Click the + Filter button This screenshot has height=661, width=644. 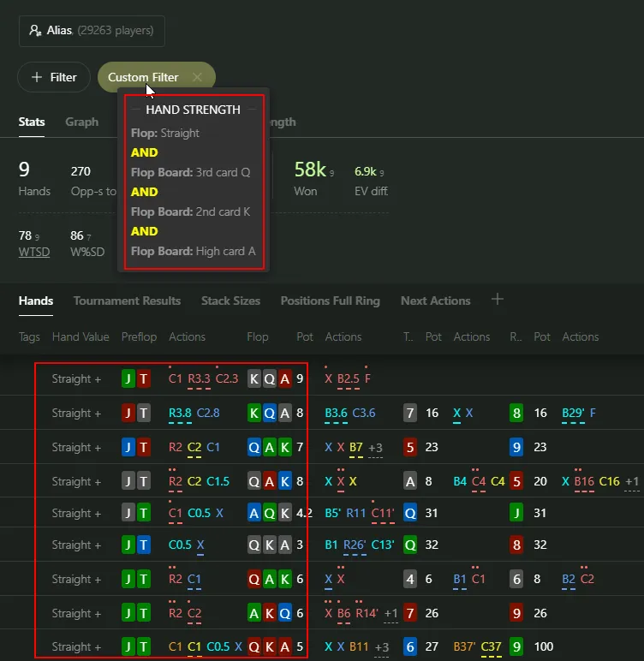tap(54, 77)
